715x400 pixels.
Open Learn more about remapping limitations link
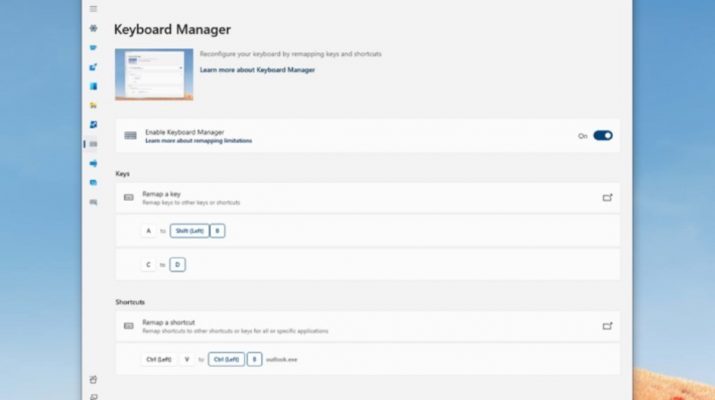click(198, 141)
